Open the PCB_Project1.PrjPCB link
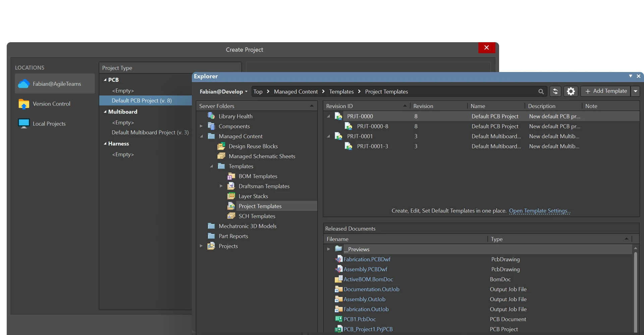Viewport: 644px width, 335px height. coord(368,329)
